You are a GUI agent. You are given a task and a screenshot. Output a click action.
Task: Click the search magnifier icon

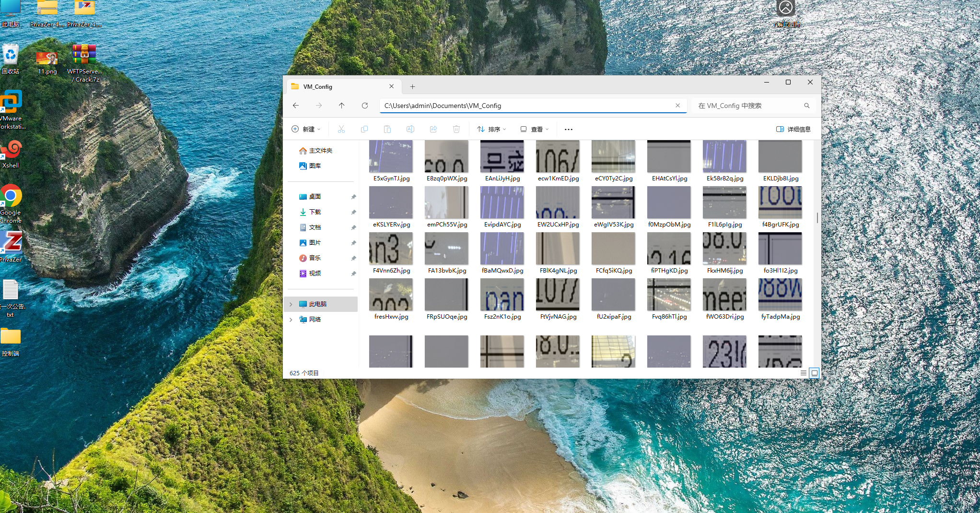click(807, 106)
